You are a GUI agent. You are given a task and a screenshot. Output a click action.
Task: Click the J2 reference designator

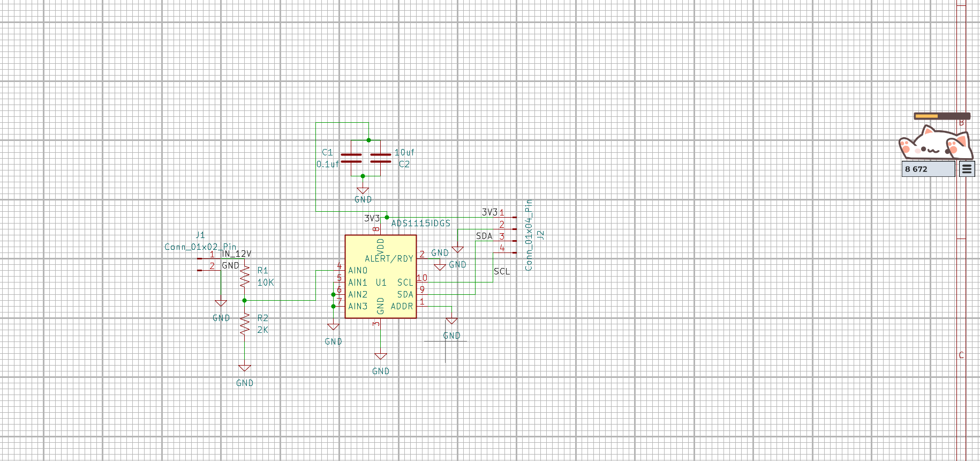click(541, 235)
